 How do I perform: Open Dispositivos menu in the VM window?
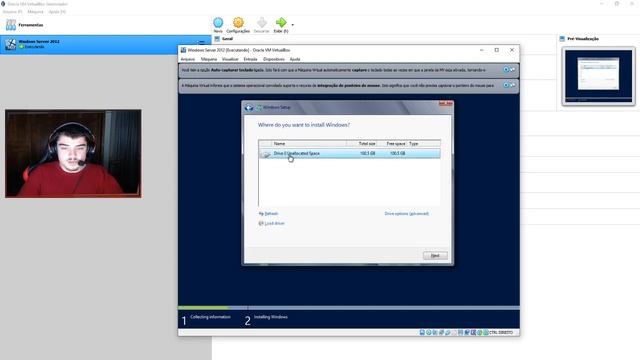[273, 59]
